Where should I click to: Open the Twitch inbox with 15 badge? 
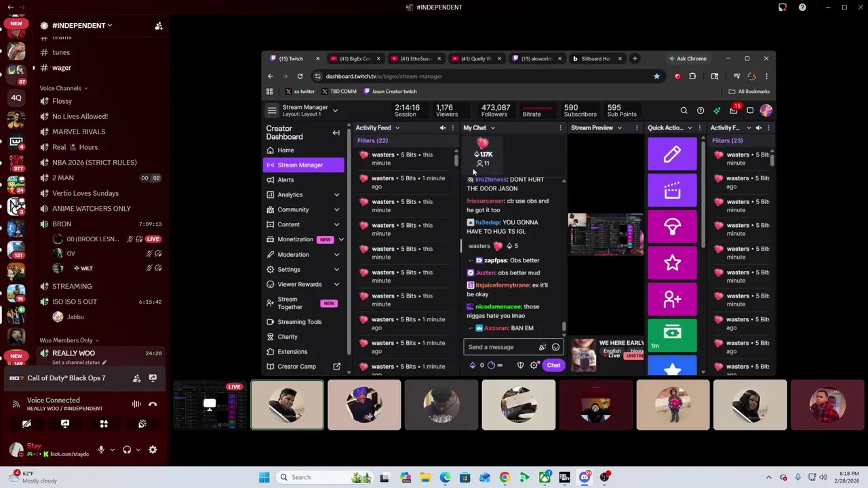point(734,110)
